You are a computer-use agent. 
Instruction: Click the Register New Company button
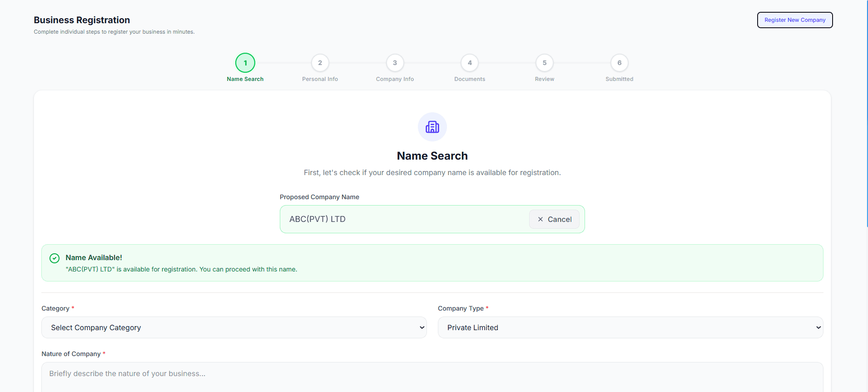(795, 20)
